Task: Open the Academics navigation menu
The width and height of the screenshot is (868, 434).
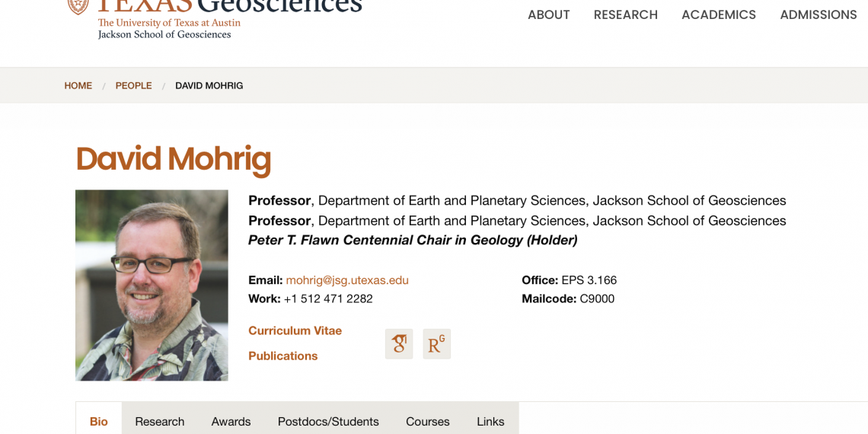Action: (x=719, y=15)
